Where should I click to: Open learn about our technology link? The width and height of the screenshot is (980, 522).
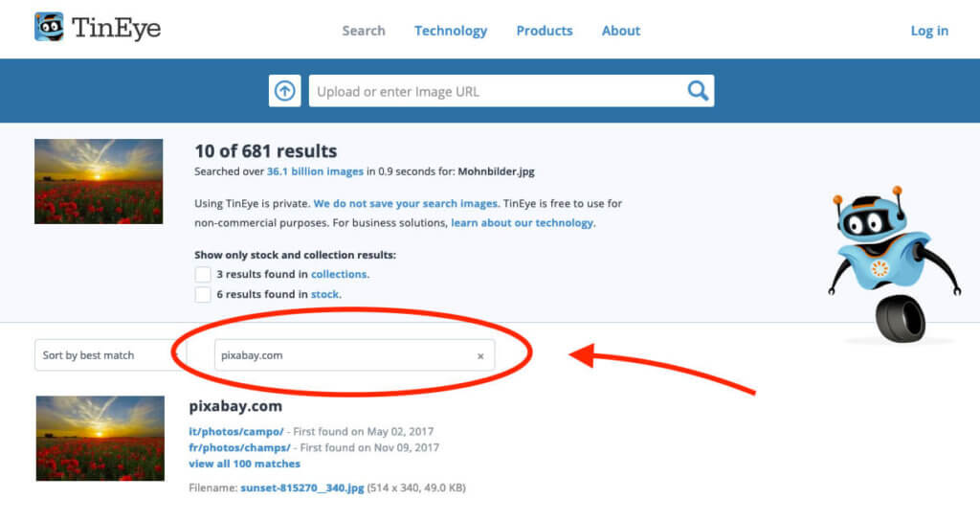522,222
